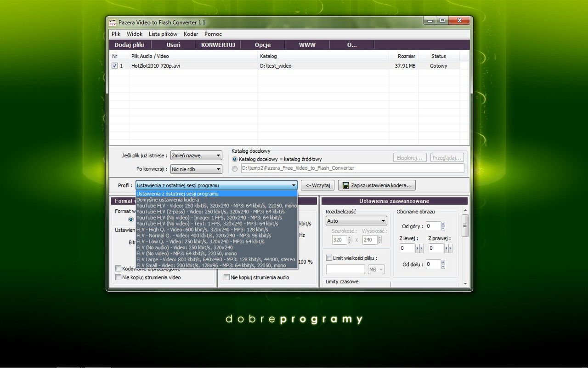Click the floppy disk save icon
Screen dimensions: 588x368
point(346,185)
